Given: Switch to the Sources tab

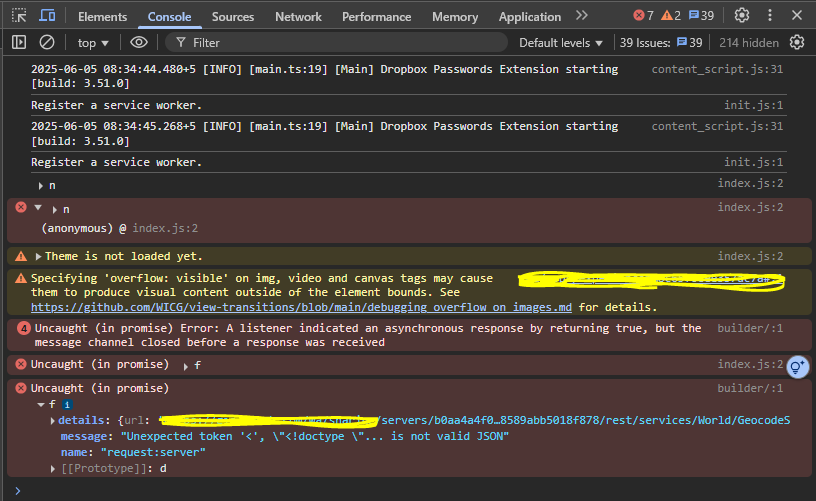Looking at the screenshot, I should [x=233, y=17].
